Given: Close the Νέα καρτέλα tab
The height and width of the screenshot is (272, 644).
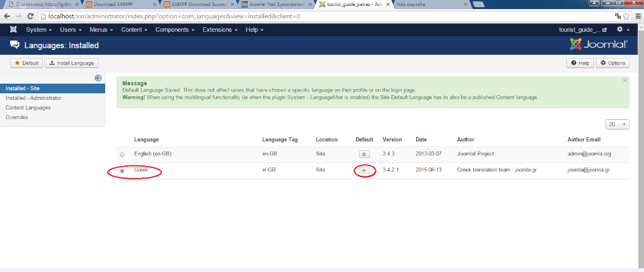Looking at the screenshot, I should (465, 5).
